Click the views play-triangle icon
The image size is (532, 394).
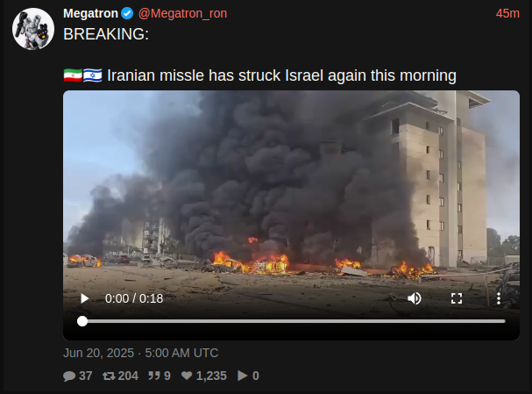(242, 376)
